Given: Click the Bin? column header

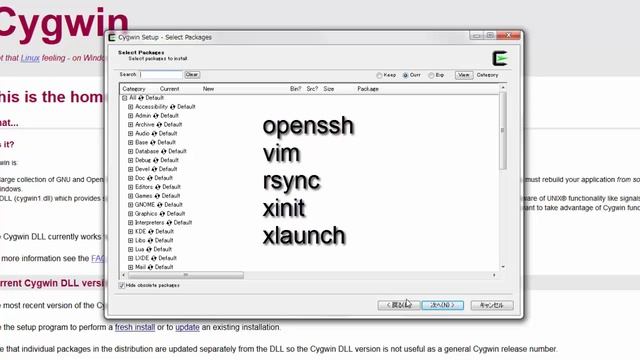Looking at the screenshot, I should click(x=295, y=89).
